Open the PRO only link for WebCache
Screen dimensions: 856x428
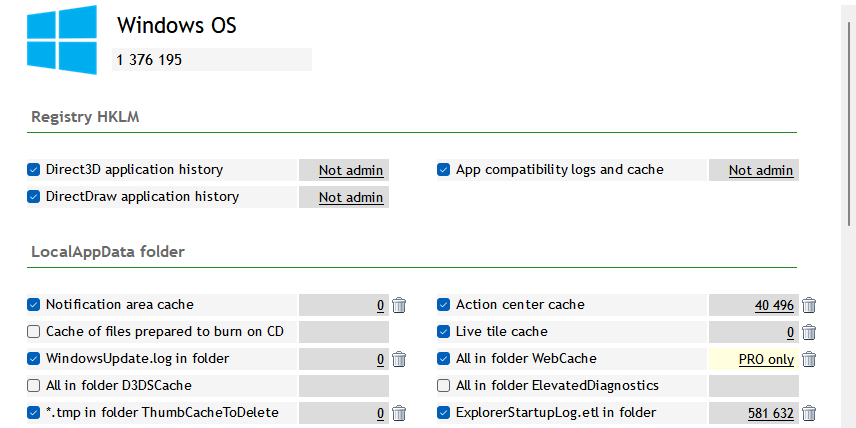[x=766, y=359]
